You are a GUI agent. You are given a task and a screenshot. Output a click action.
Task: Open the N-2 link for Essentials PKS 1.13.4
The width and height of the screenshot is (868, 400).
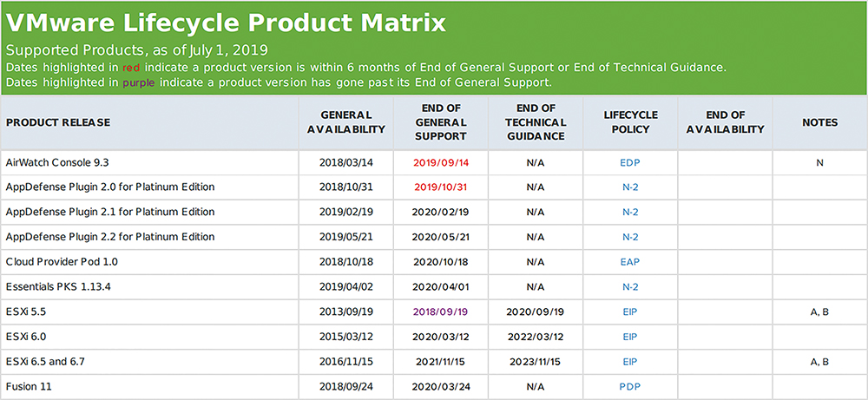pyautogui.click(x=630, y=287)
